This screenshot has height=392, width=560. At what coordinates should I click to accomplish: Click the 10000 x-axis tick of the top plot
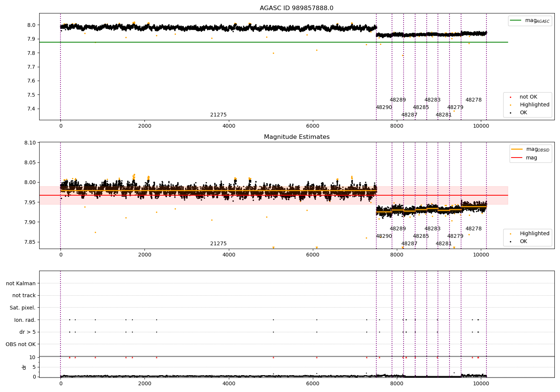click(x=481, y=126)
